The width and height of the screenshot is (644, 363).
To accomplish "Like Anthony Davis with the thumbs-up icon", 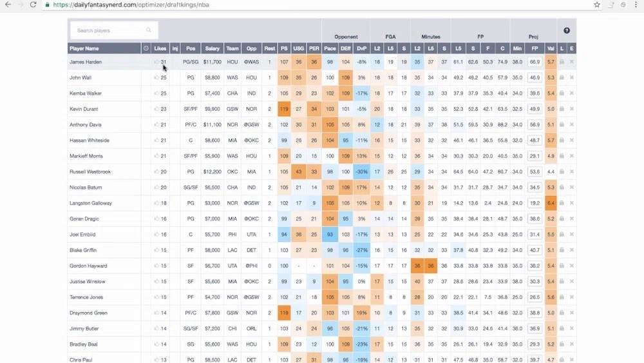I will pyautogui.click(x=156, y=124).
